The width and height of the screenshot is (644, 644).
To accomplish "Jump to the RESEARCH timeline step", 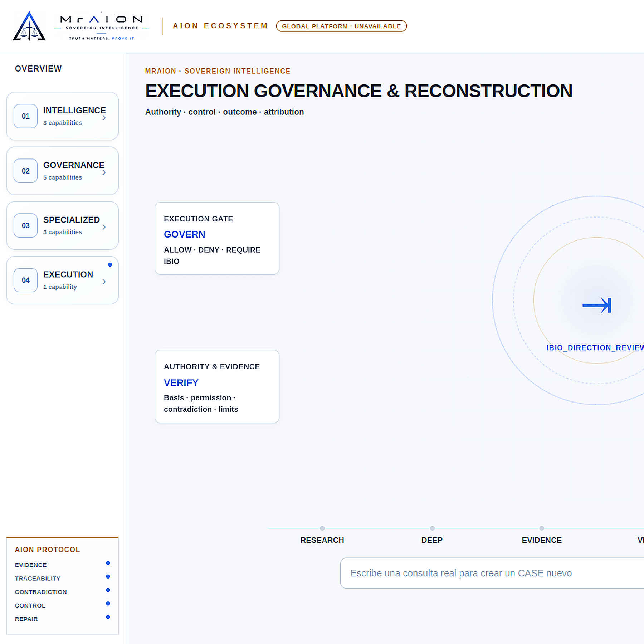I will 322,540.
